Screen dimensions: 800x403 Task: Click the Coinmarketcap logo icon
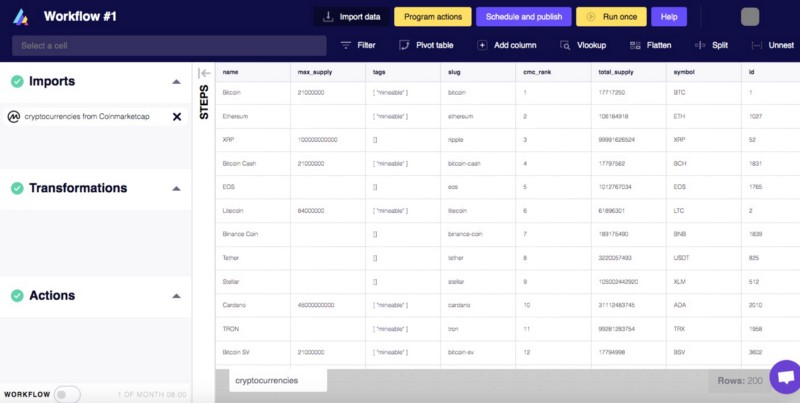(x=14, y=117)
